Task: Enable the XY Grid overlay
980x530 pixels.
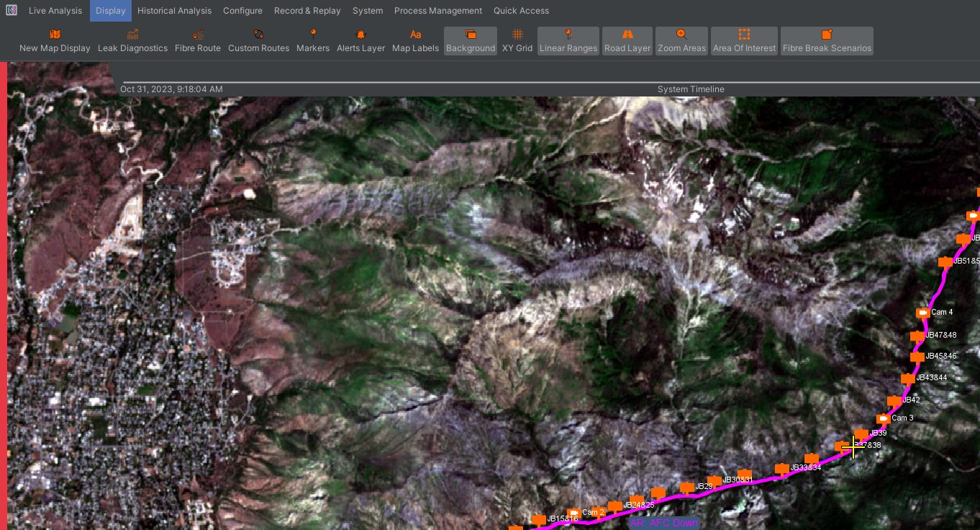Action: (517, 41)
